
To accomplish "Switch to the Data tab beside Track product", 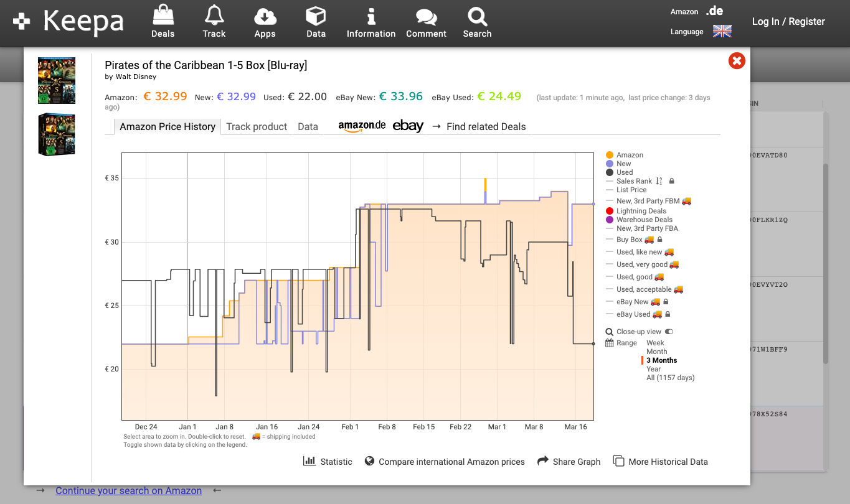I will (308, 126).
